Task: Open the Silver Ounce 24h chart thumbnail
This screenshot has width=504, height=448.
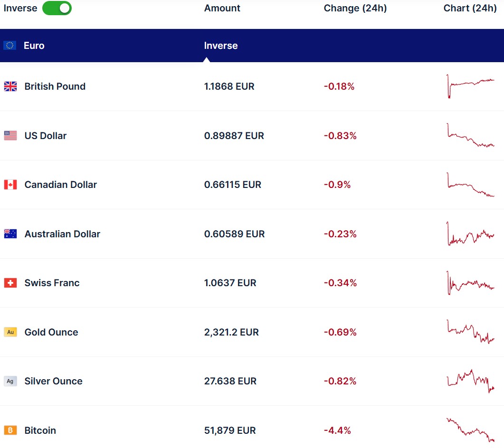Action: coord(470,381)
